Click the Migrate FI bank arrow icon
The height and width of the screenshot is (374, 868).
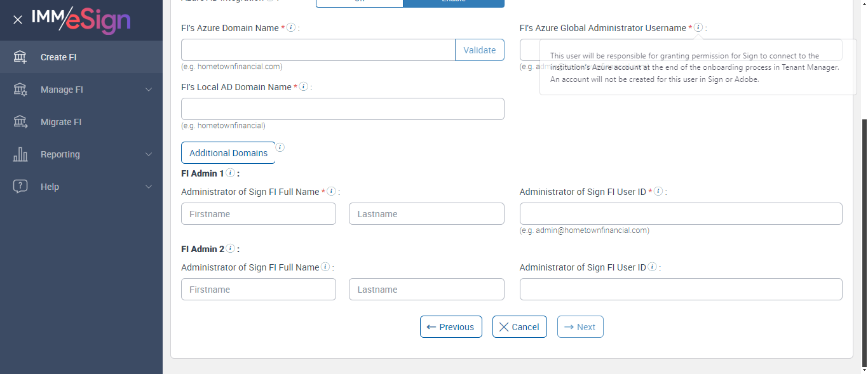click(20, 122)
